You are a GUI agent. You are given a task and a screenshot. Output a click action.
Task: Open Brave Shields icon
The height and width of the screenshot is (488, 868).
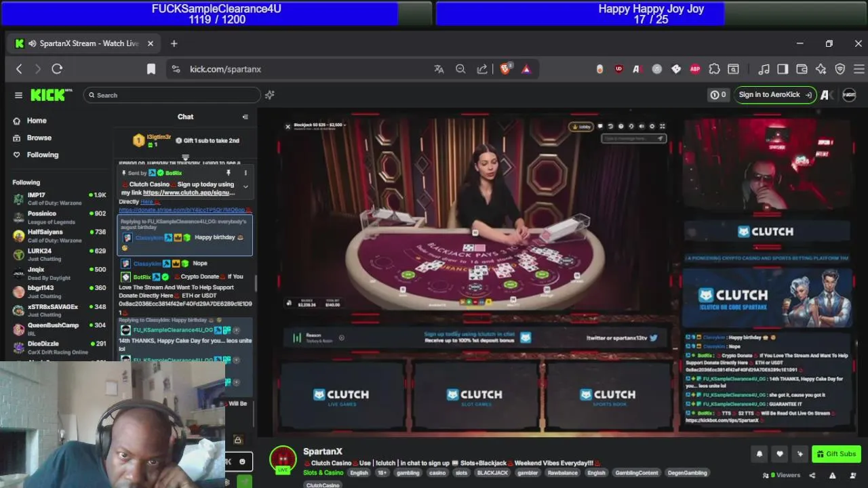click(505, 68)
